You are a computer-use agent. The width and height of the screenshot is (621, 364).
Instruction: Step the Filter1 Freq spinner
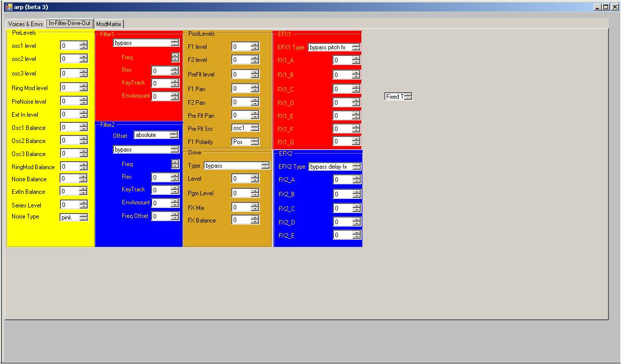pos(175,57)
